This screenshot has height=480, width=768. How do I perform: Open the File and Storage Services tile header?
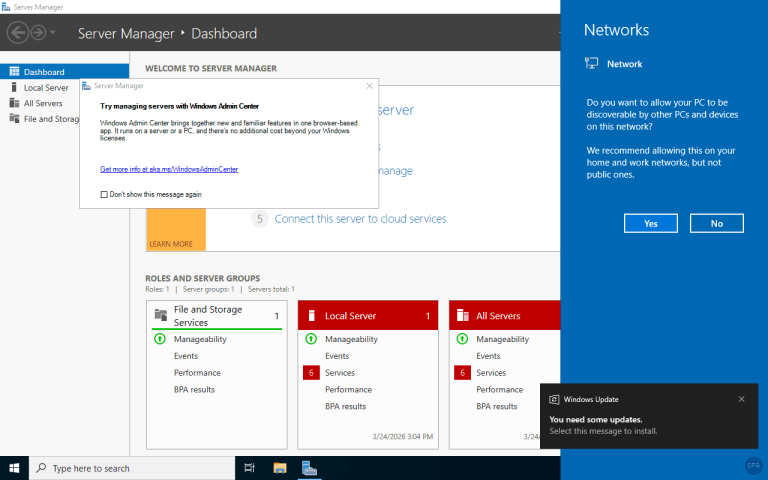click(216, 315)
